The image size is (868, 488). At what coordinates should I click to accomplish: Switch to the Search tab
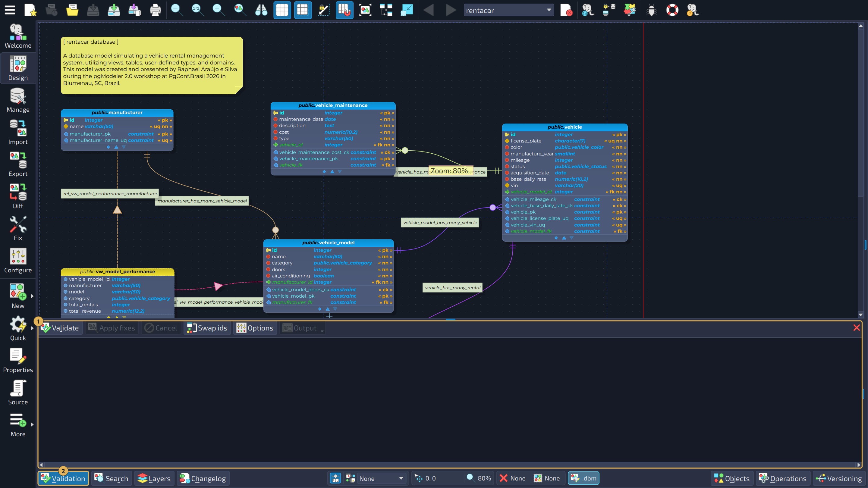[111, 478]
